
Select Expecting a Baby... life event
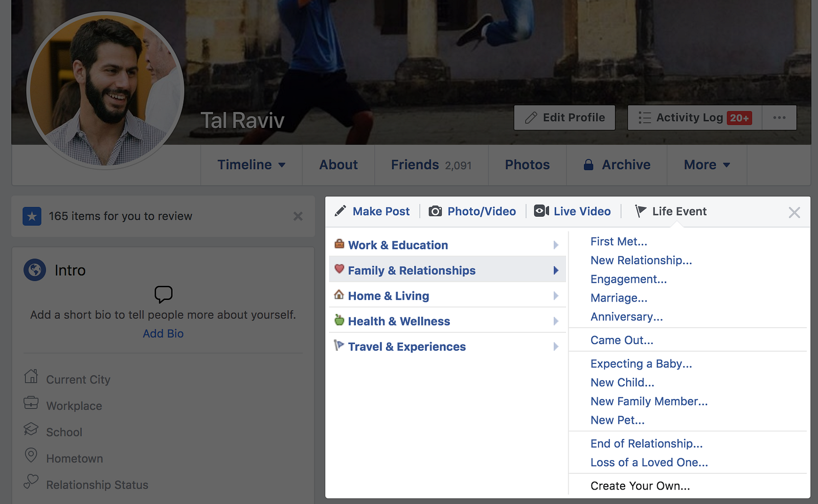coord(641,364)
